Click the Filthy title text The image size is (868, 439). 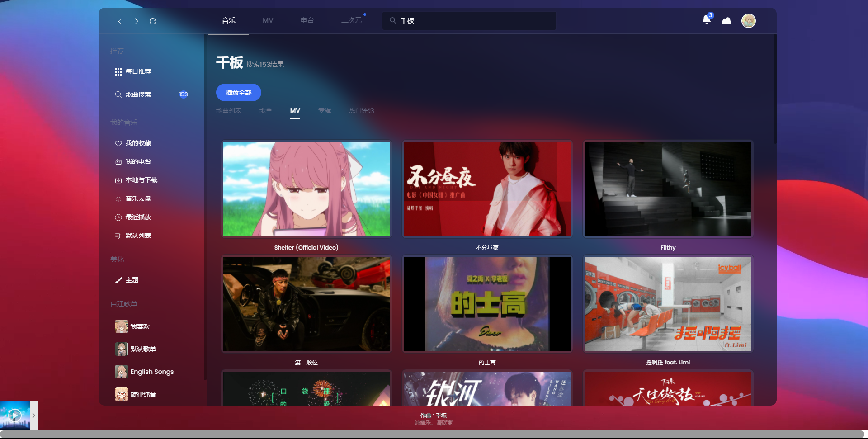point(668,248)
